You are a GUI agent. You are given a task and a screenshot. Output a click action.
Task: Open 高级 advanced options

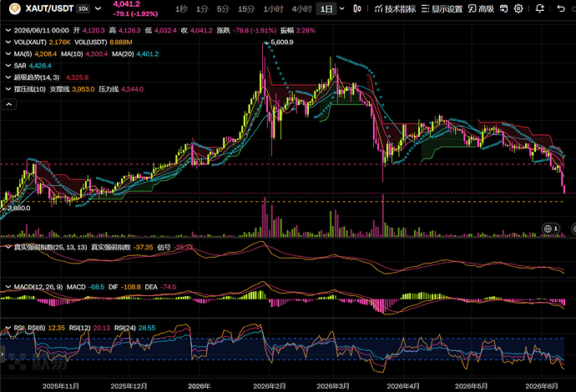pos(481,9)
